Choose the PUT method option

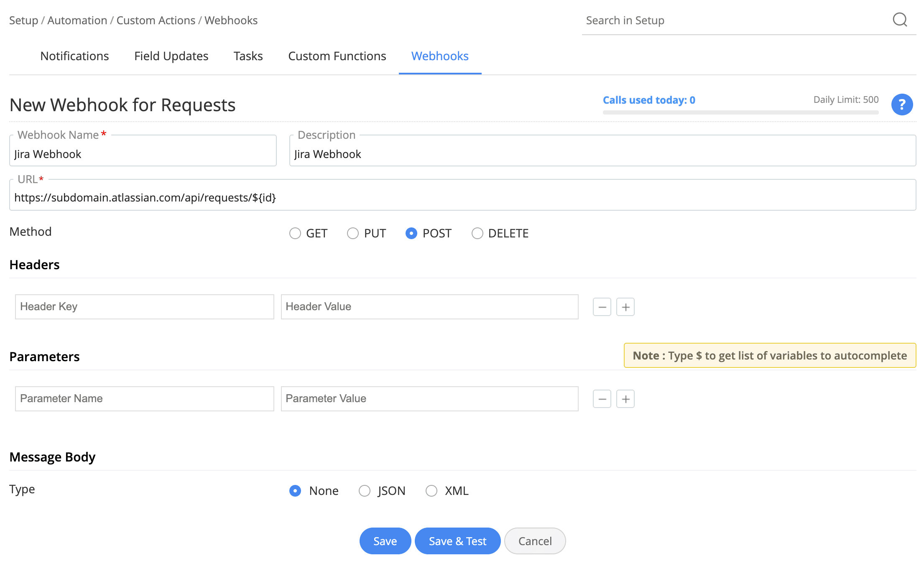click(353, 233)
